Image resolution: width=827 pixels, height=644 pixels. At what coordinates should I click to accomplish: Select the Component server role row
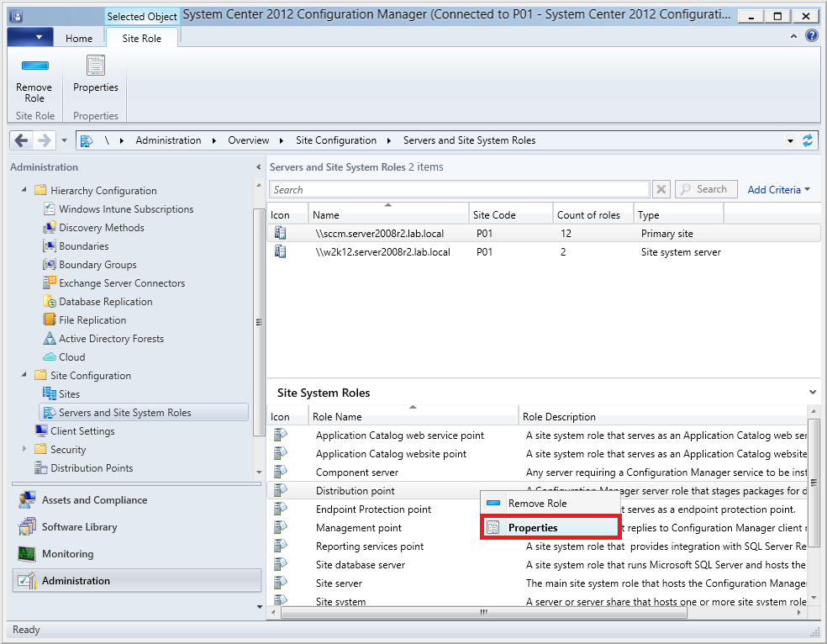click(x=537, y=472)
